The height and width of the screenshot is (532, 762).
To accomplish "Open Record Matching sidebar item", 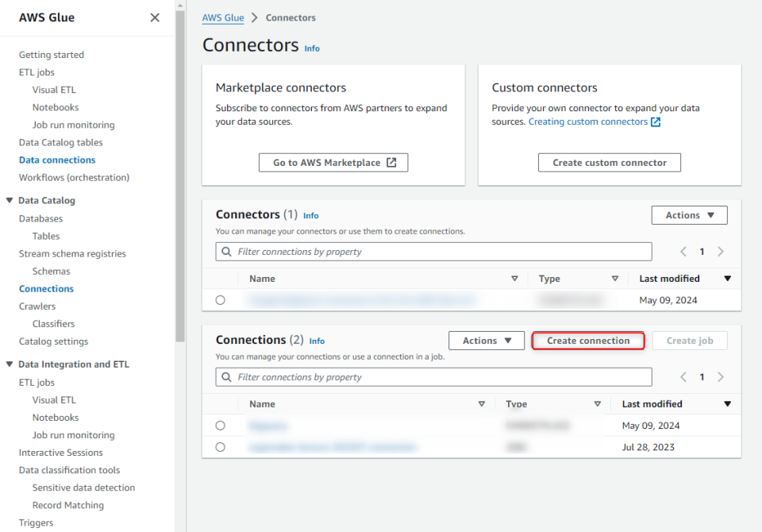I will click(68, 505).
